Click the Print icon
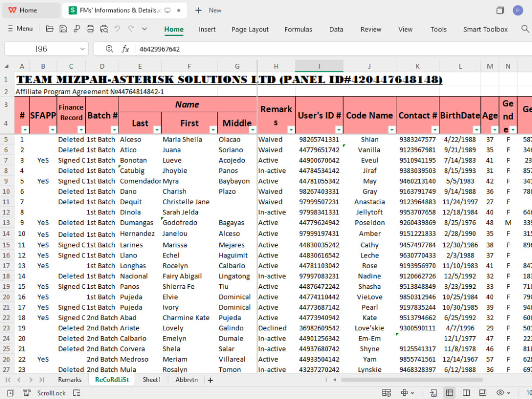This screenshot has width=532, height=399. tap(90, 29)
